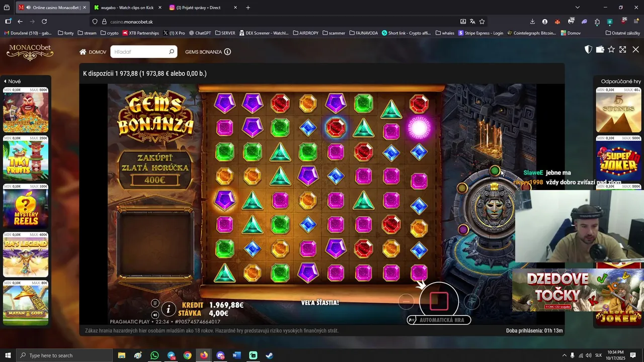Open XTB Partnerships bookmark
The height and width of the screenshot is (362, 644).
click(x=141, y=33)
